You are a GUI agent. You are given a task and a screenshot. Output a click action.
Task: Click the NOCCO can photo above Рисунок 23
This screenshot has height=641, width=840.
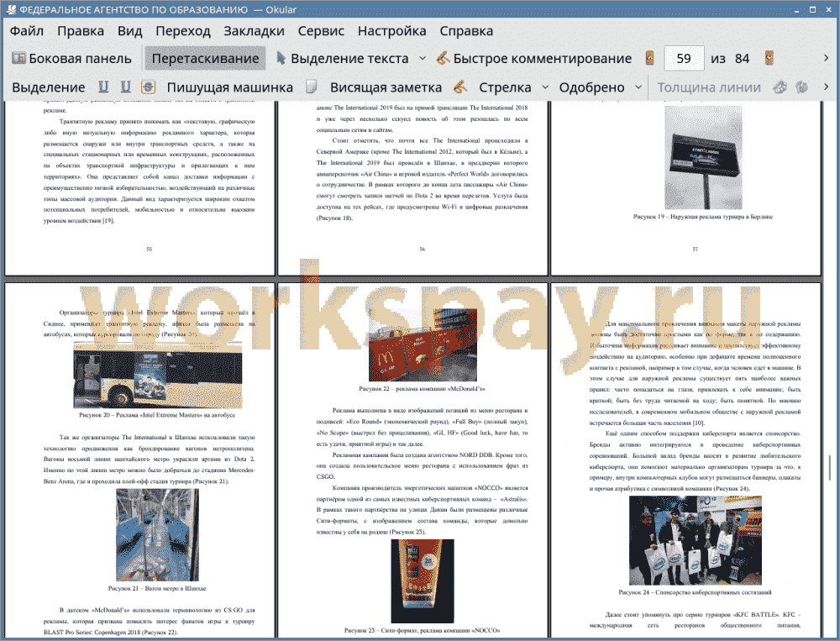[423, 581]
